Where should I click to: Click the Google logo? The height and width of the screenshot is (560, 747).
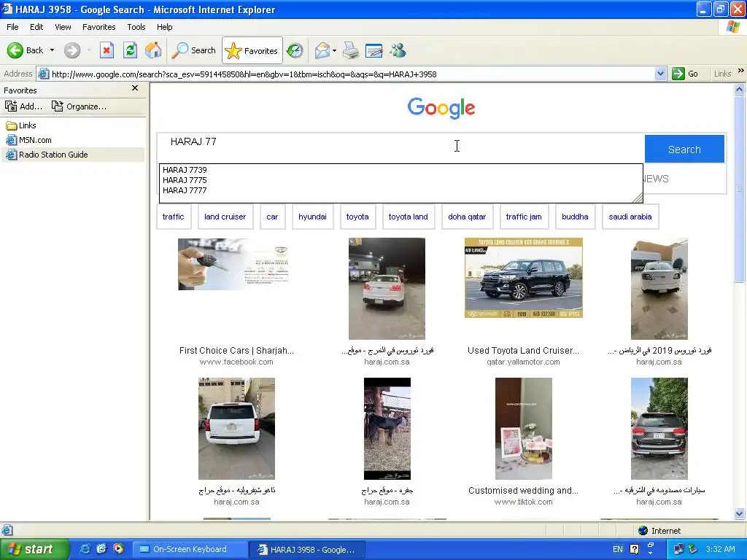pyautogui.click(x=441, y=108)
